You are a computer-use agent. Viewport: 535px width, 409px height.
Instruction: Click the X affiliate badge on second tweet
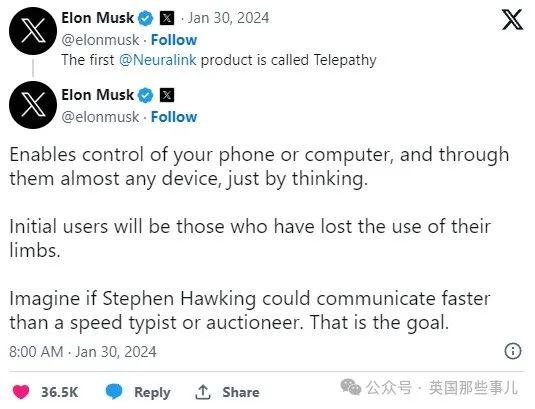[x=167, y=95]
